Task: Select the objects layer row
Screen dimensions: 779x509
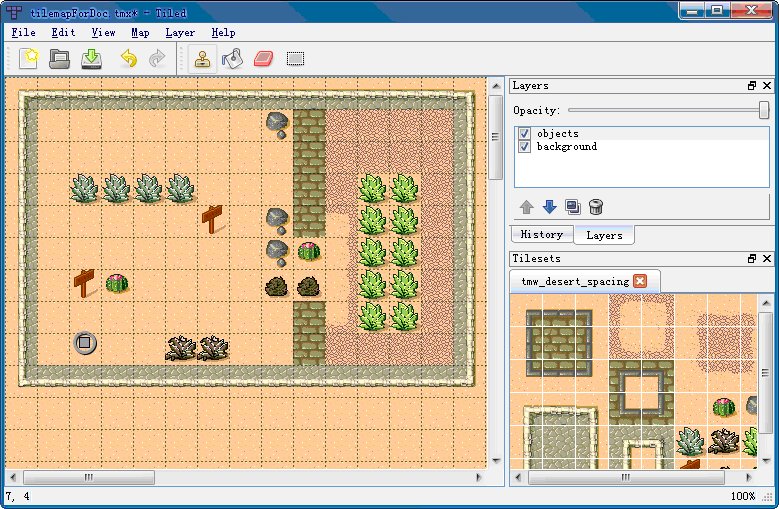Action: 641,134
